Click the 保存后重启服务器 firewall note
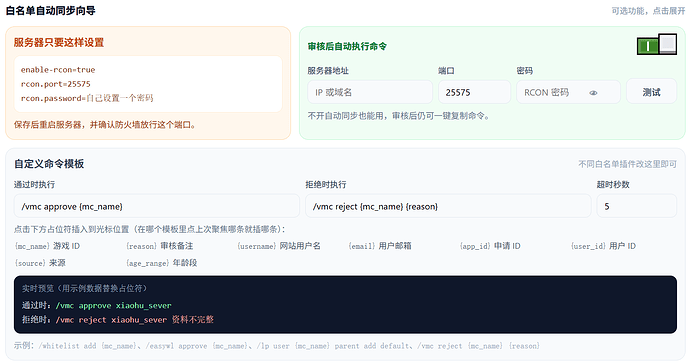Viewport: 690px width, 363px height. [x=105, y=125]
